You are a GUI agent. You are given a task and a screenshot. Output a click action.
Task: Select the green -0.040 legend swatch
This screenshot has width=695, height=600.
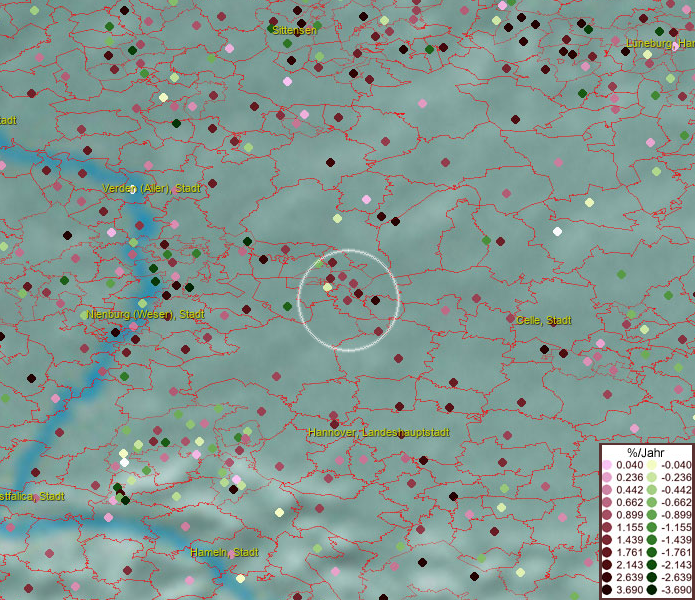tap(652, 465)
